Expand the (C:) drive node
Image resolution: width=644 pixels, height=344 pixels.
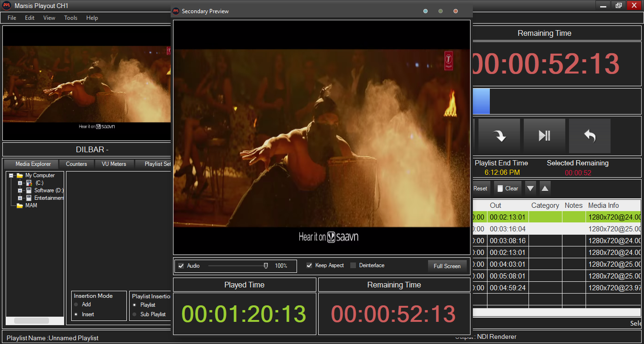[x=20, y=183]
